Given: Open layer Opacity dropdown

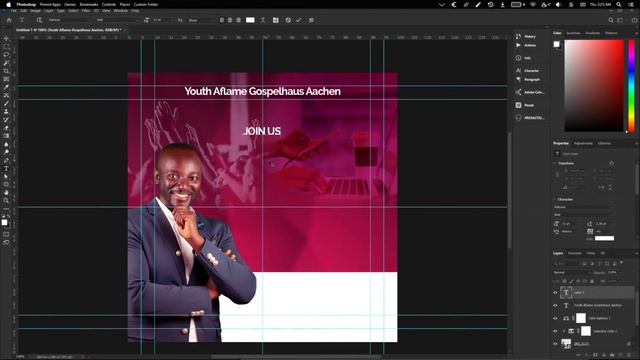Looking at the screenshot, I should 614,272.
